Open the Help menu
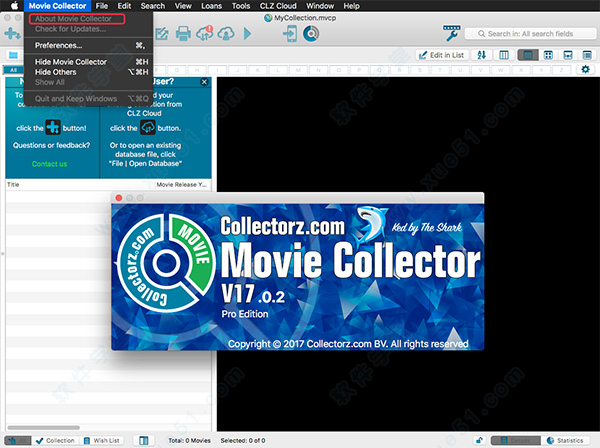 tap(351, 6)
